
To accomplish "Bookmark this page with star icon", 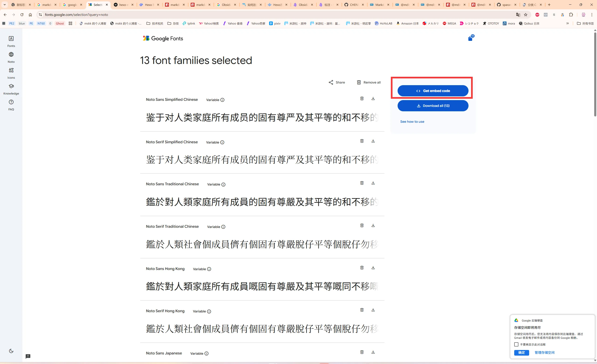I will [526, 15].
